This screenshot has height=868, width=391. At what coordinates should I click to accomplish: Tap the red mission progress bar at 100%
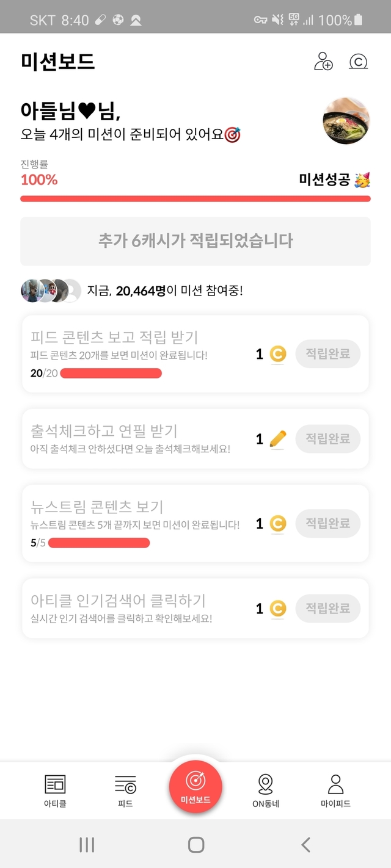pyautogui.click(x=195, y=198)
